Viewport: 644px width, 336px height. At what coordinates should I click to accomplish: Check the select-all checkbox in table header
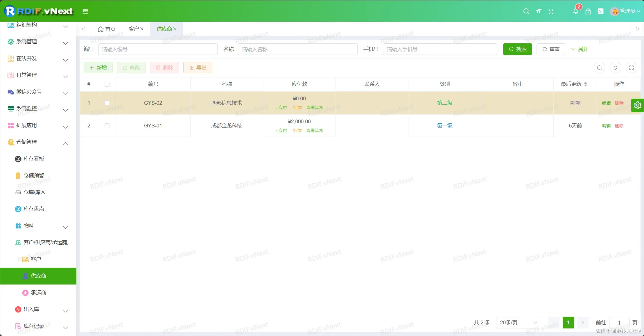(x=107, y=84)
